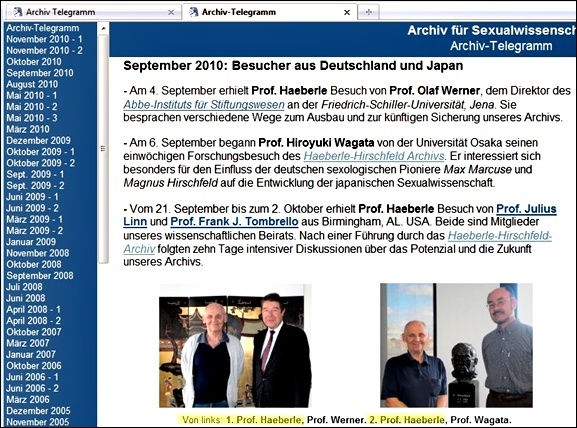Screen dimensions: 577x428
Task: Open März 2007 issue
Action: pyautogui.click(x=28, y=343)
